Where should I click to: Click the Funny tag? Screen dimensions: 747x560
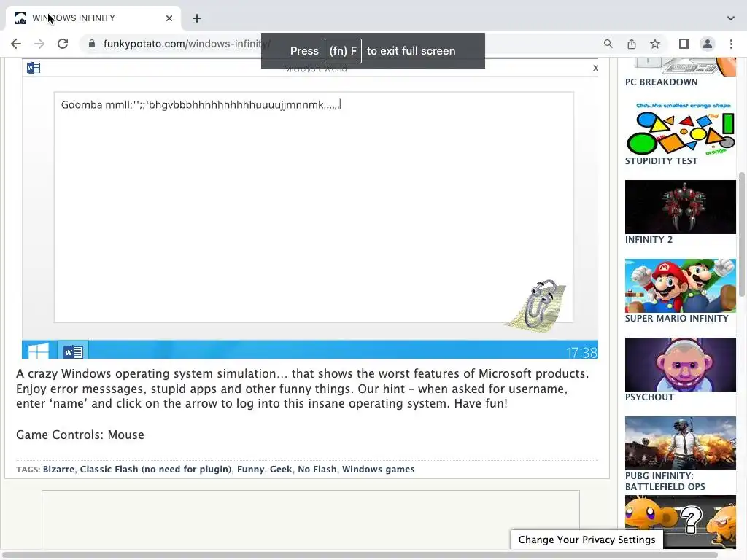tap(251, 469)
